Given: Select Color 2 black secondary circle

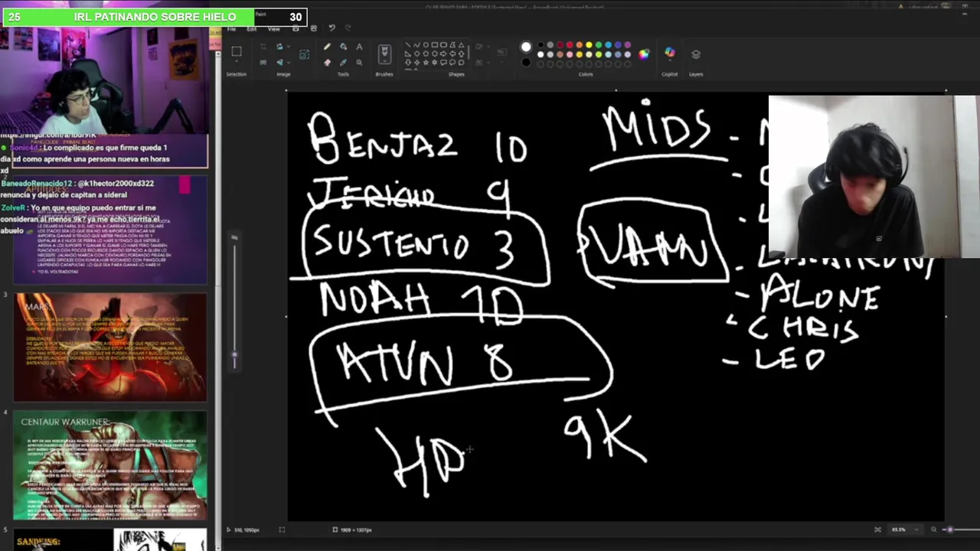Looking at the screenshot, I should [x=526, y=62].
